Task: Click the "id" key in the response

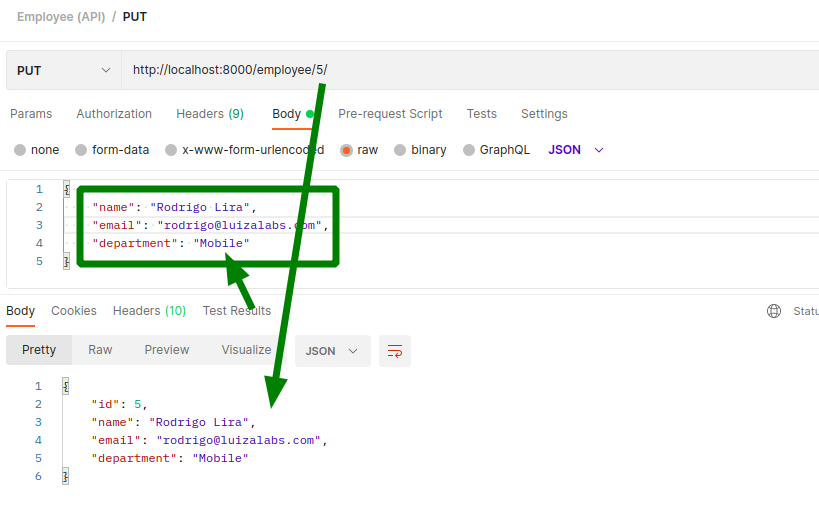Action: [x=105, y=405]
